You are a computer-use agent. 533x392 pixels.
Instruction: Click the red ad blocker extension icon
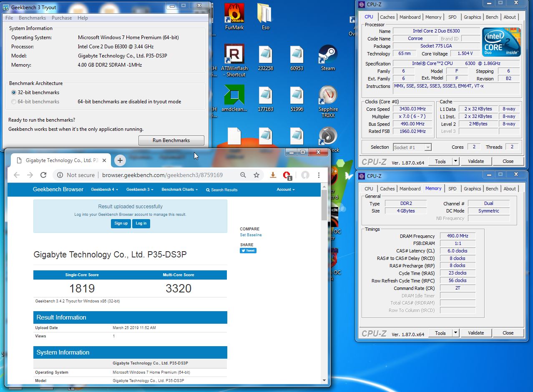[x=287, y=175]
